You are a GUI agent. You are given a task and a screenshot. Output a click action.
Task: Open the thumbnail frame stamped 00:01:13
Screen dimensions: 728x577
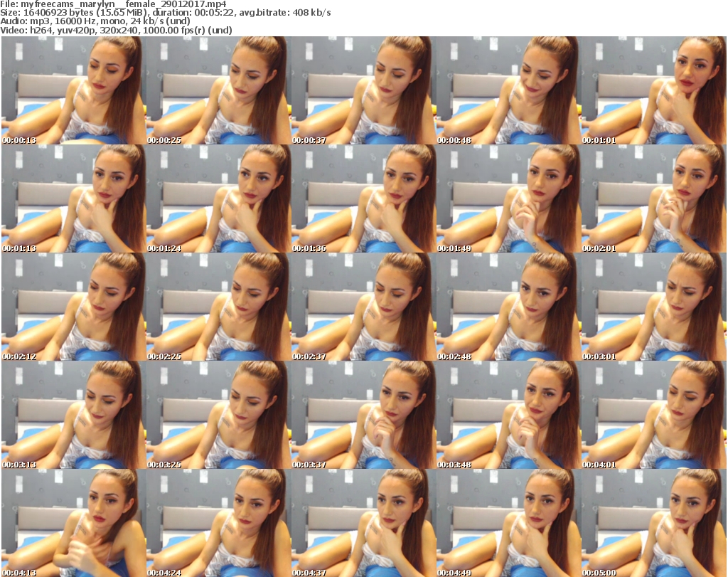pyautogui.click(x=73, y=198)
